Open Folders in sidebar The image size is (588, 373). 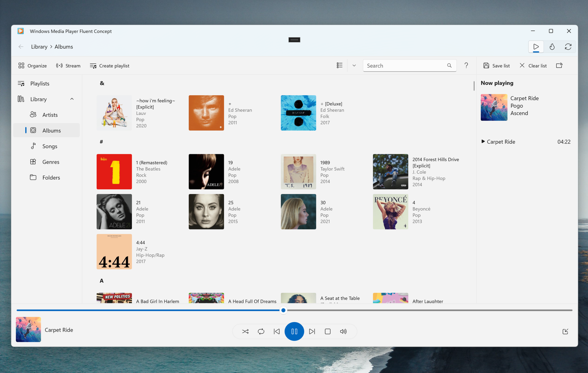[46, 177]
